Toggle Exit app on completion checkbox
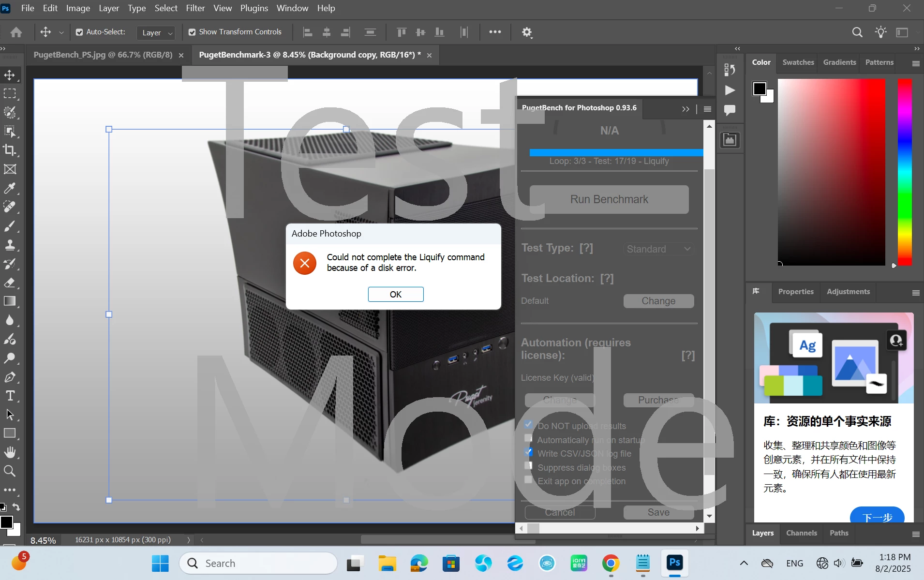The height and width of the screenshot is (580, 924). coord(528,480)
